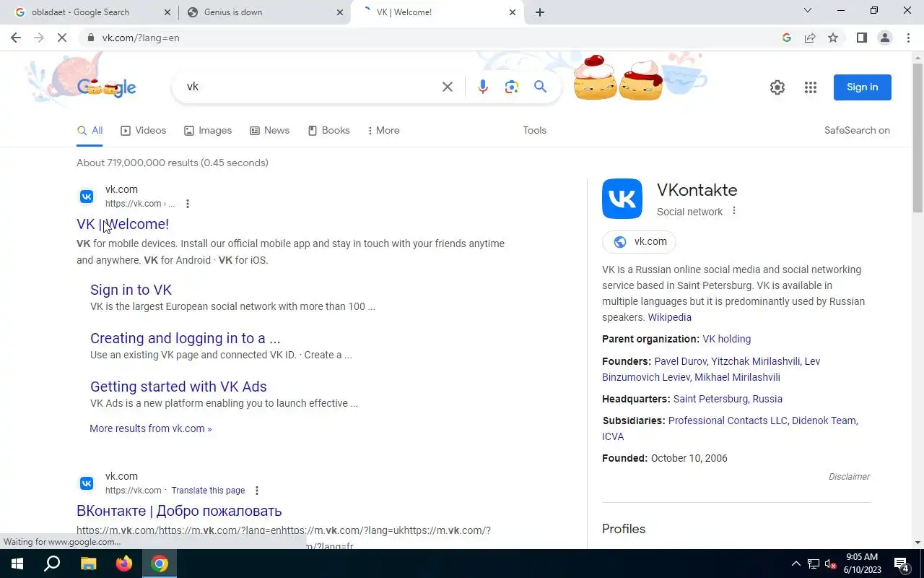Open Chrome three-dot menu
This screenshot has width=924, height=578.
(909, 38)
